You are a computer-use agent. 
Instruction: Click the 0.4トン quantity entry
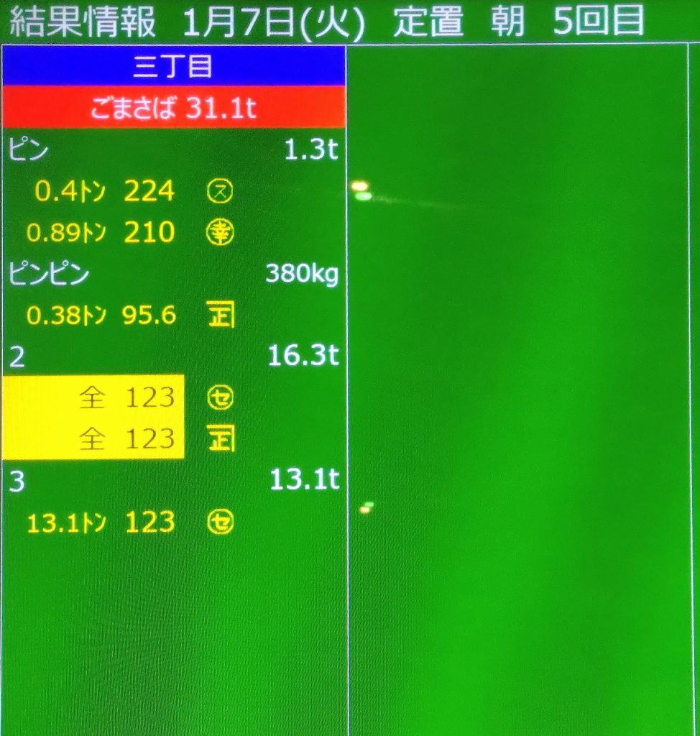pos(70,192)
